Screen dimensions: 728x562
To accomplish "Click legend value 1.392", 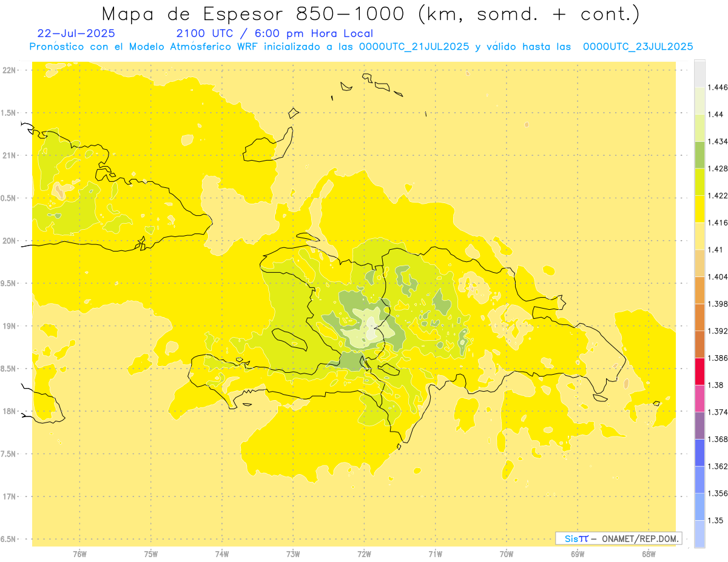I will click(x=717, y=331).
